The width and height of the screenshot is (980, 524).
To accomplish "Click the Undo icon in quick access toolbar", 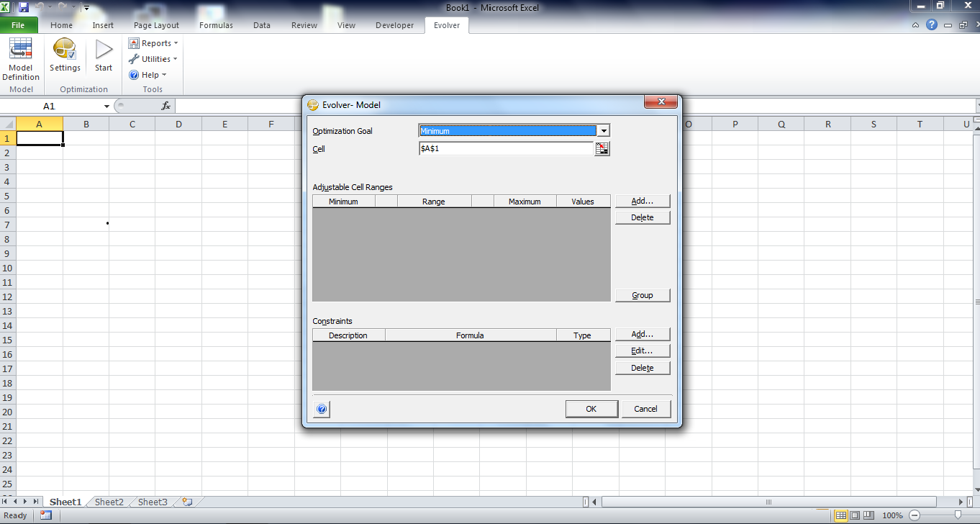I will 40,7.
